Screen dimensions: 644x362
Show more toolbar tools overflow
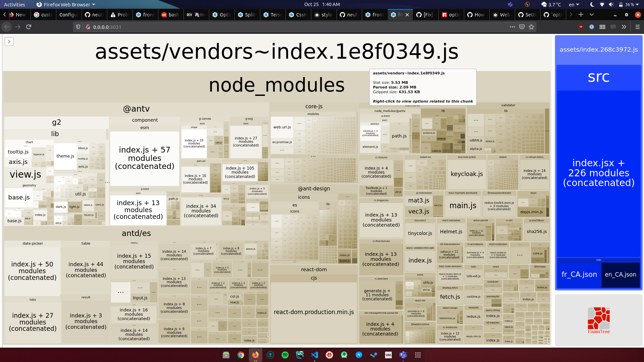pyautogui.click(x=624, y=27)
